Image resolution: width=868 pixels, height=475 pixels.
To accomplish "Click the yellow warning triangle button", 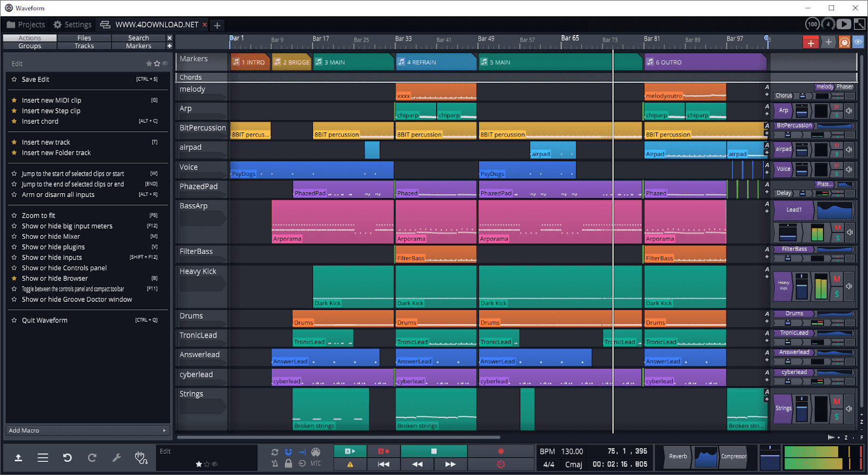I will 350,464.
